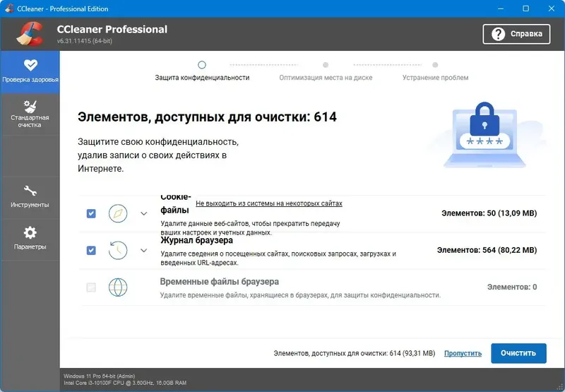The image size is (565, 392).
Task: Click the CCleaner Professional header title
Action: 112,29
